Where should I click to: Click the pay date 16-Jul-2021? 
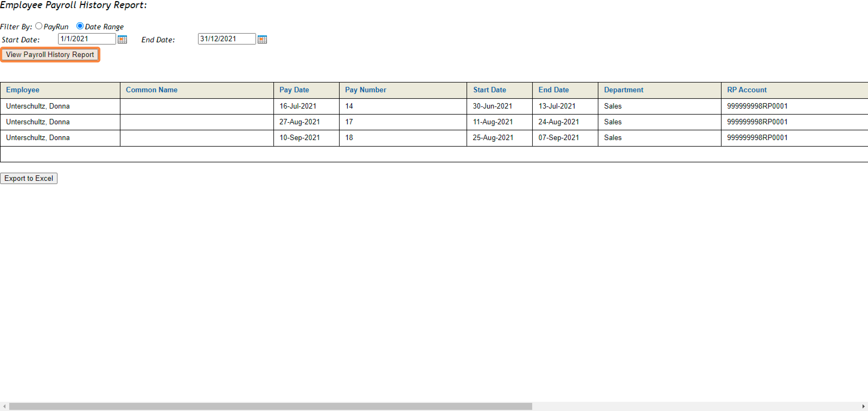click(x=298, y=106)
